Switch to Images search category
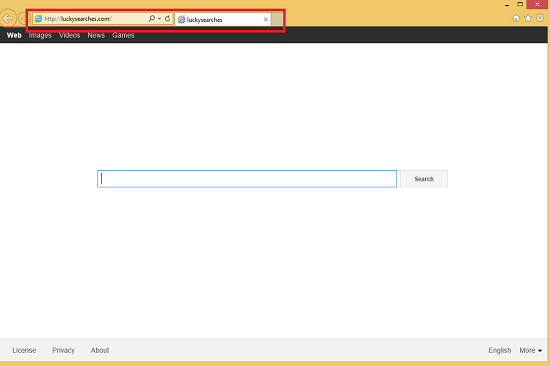Image resolution: width=550 pixels, height=366 pixels. tap(40, 35)
